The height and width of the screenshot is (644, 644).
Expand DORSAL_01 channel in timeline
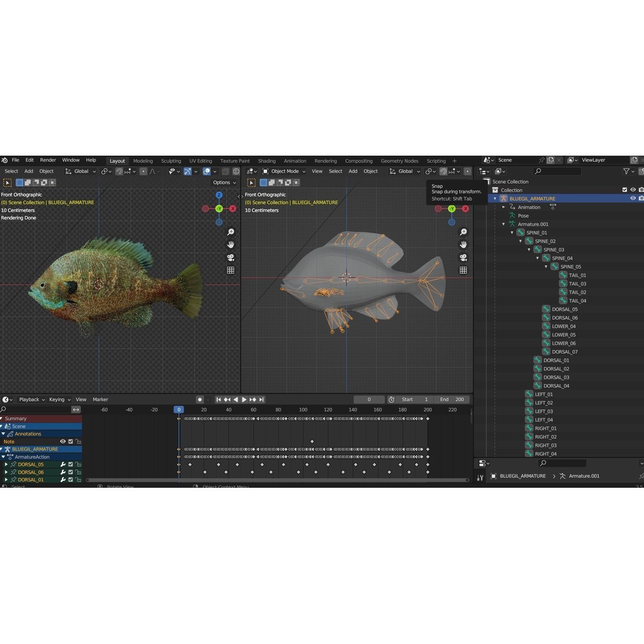[6, 479]
